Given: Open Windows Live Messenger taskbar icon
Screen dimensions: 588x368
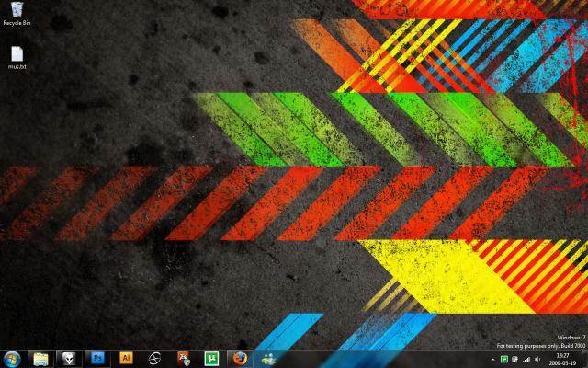Looking at the screenshot, I should pos(268,359).
